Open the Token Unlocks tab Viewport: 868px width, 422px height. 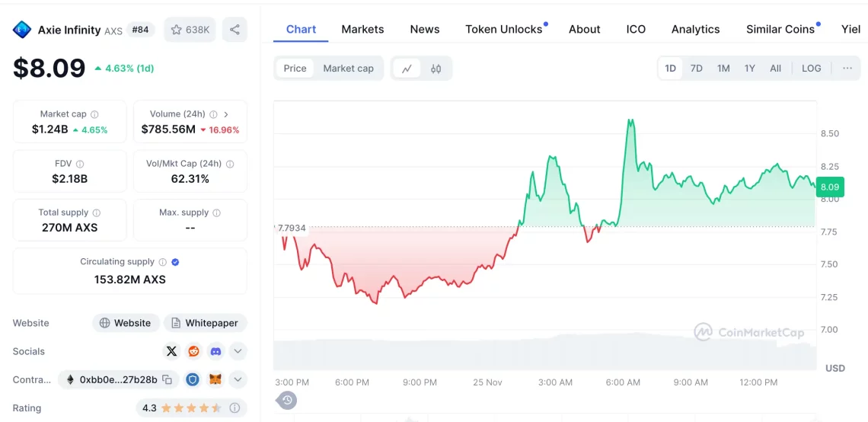[504, 30]
